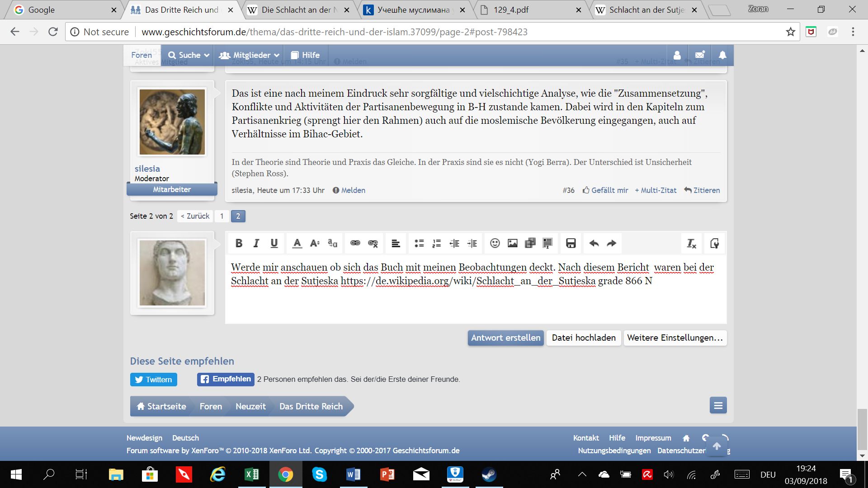Undo the last edit in the editor
This screenshot has width=868, height=488.
(x=594, y=244)
